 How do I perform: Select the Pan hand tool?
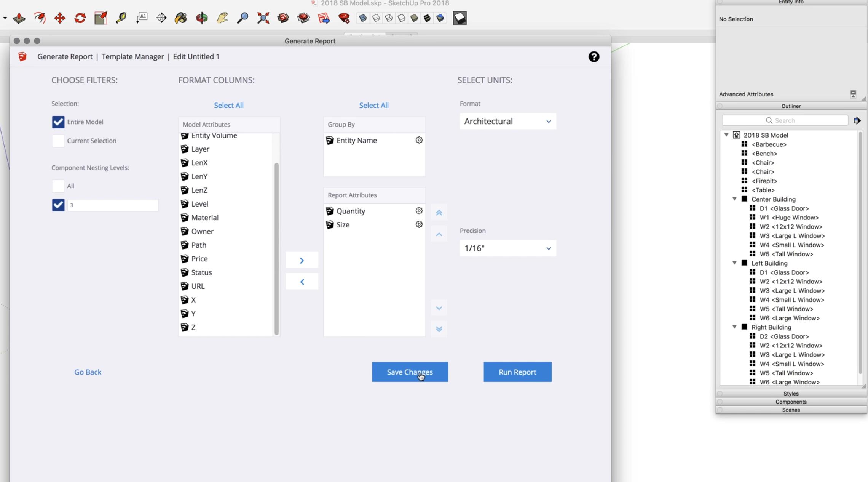(222, 18)
